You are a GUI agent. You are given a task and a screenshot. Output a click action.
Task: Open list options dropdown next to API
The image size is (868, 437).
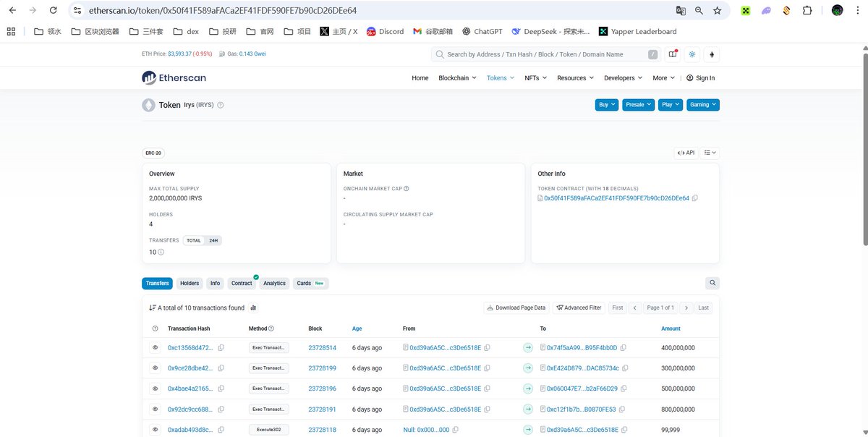click(x=710, y=153)
